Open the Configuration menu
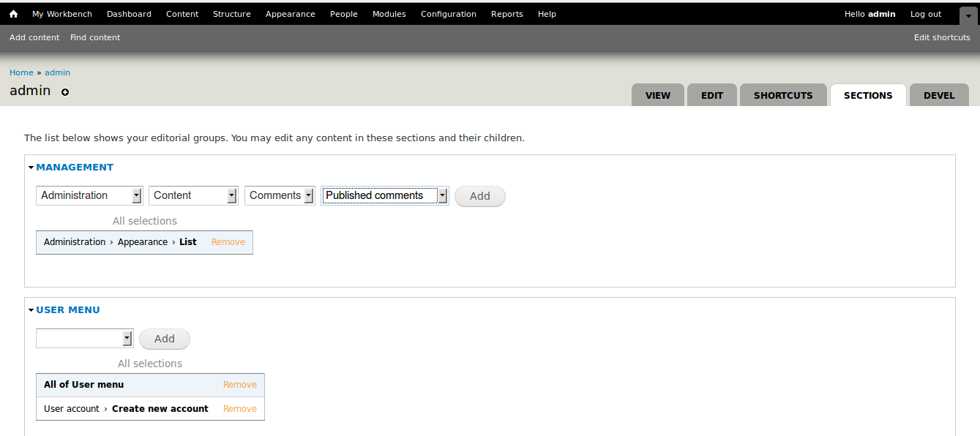Viewport: 980px width, 436px height. click(x=448, y=13)
